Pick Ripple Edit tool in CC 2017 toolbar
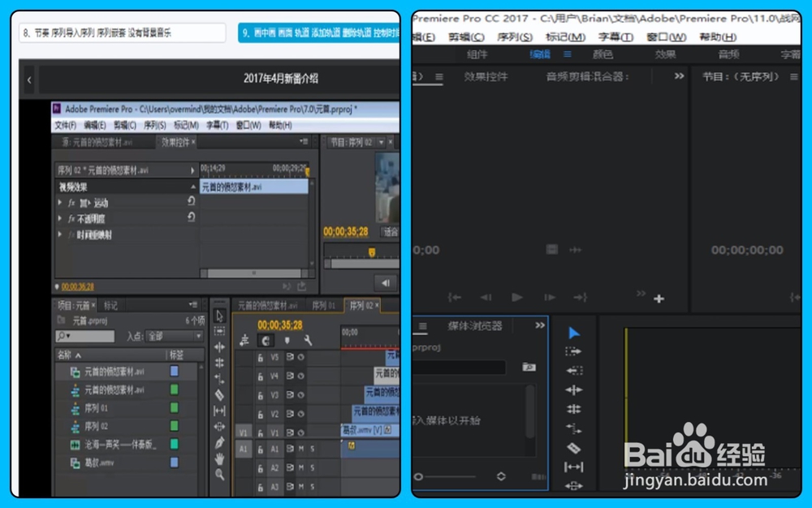Screen dimensions: 812x508 coord(574,390)
